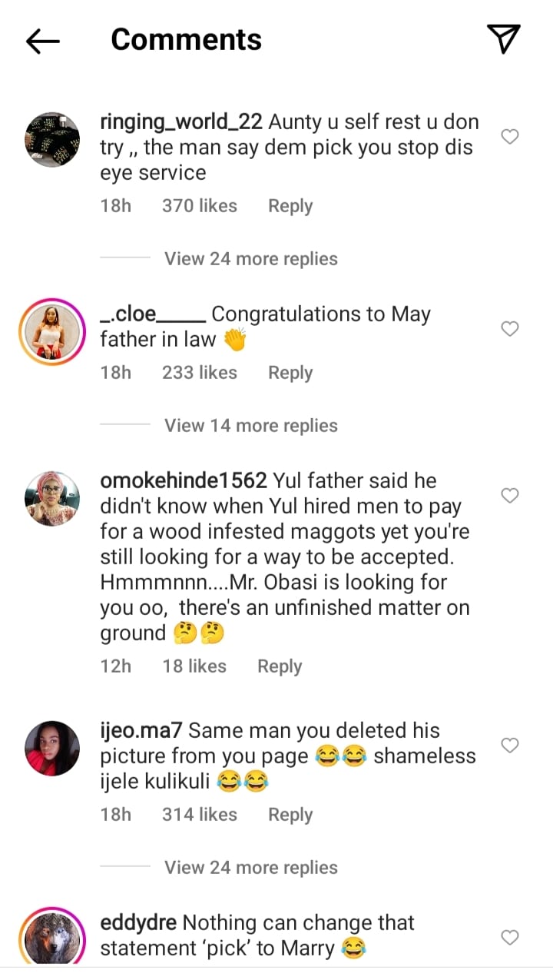Like ringing_world_22's comment with the heart
553x980 pixels.
510,137
